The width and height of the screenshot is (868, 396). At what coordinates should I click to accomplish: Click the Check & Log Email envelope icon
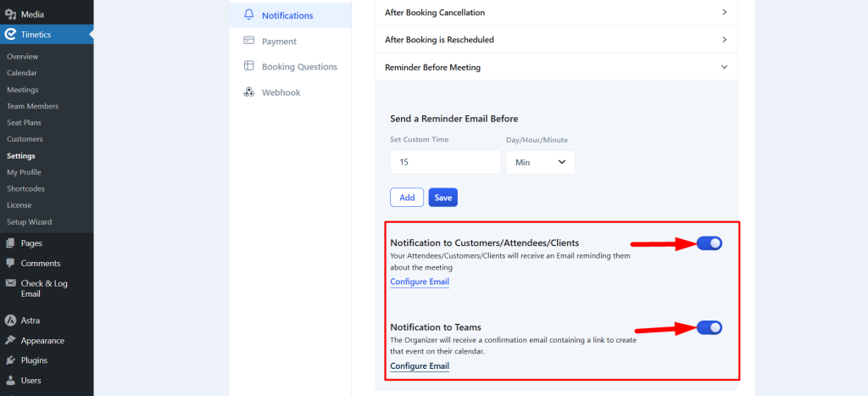tap(10, 283)
